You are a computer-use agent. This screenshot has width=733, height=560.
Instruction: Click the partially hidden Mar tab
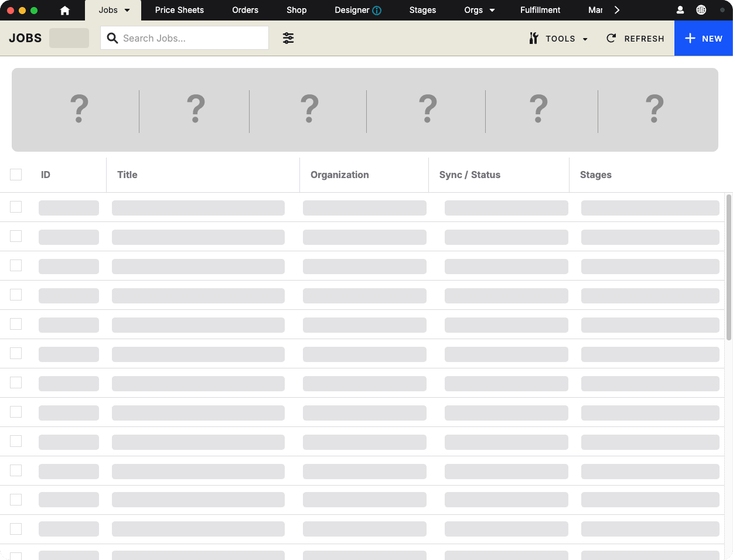point(595,10)
